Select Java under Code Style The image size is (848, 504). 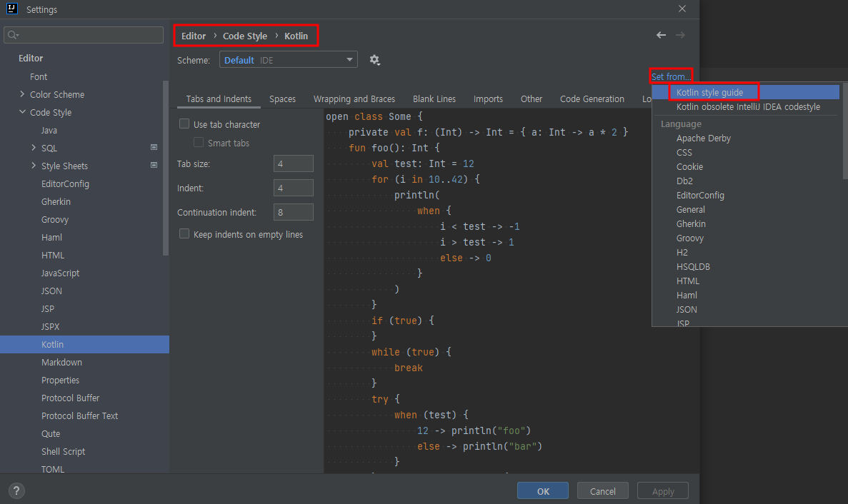click(x=49, y=130)
